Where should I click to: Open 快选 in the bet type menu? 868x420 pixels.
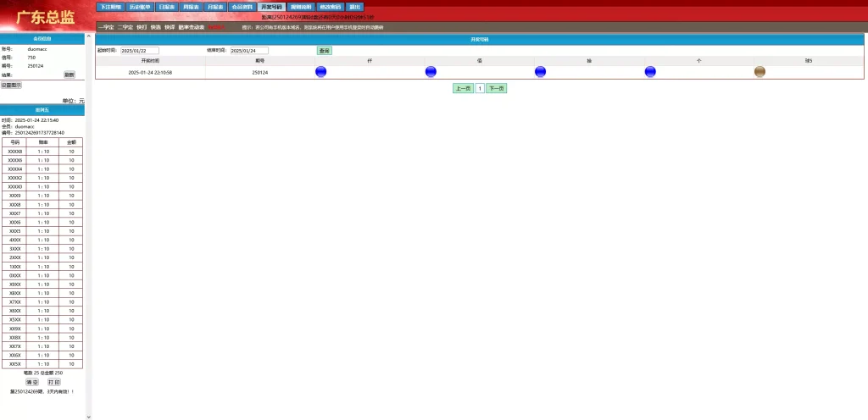point(156,27)
